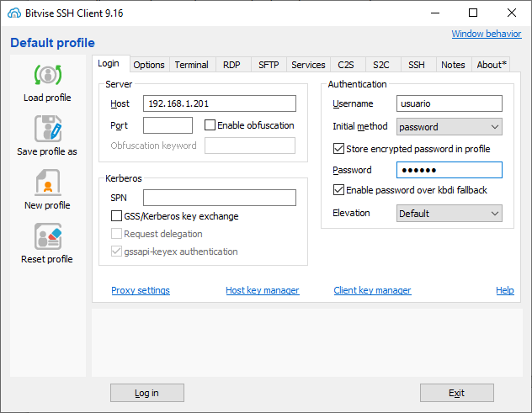Open the Notes tab
Viewport: 532px width, 413px height.
pyautogui.click(x=453, y=65)
